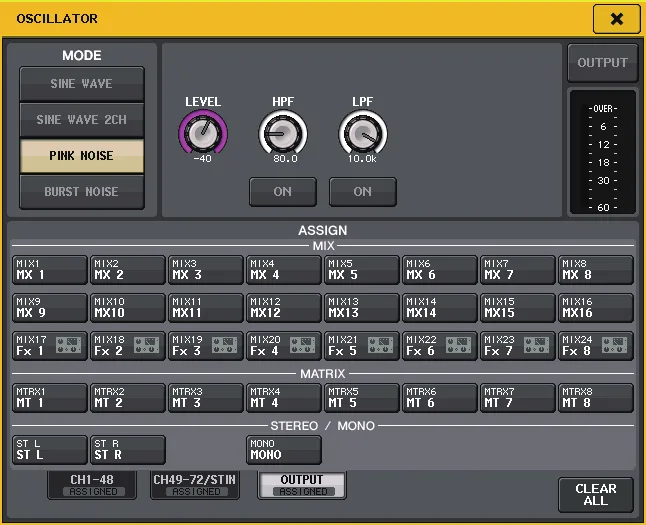This screenshot has width=646, height=525.
Task: Assign oscillator to MIX21 Fx 5
Action: [x=362, y=346]
